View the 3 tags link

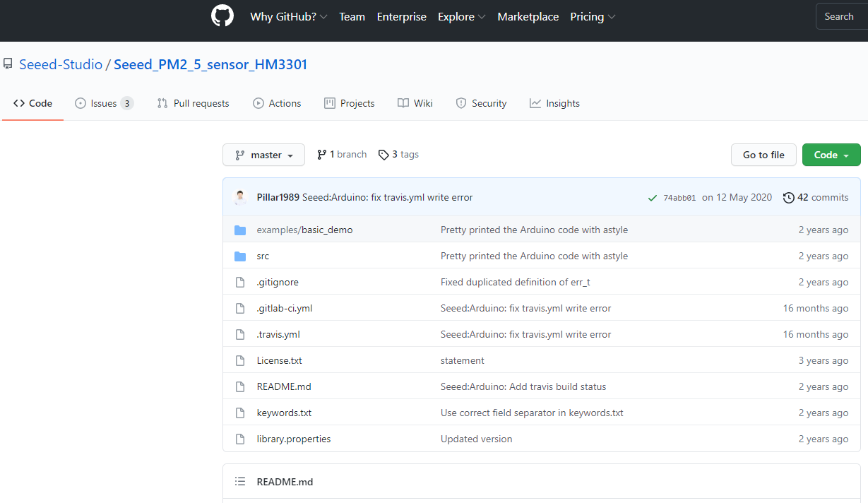[x=398, y=155]
